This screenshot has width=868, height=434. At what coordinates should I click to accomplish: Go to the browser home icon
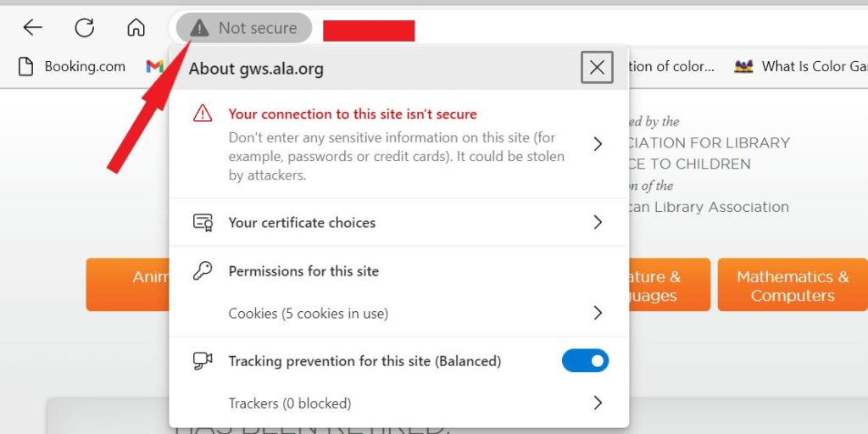pos(136,27)
